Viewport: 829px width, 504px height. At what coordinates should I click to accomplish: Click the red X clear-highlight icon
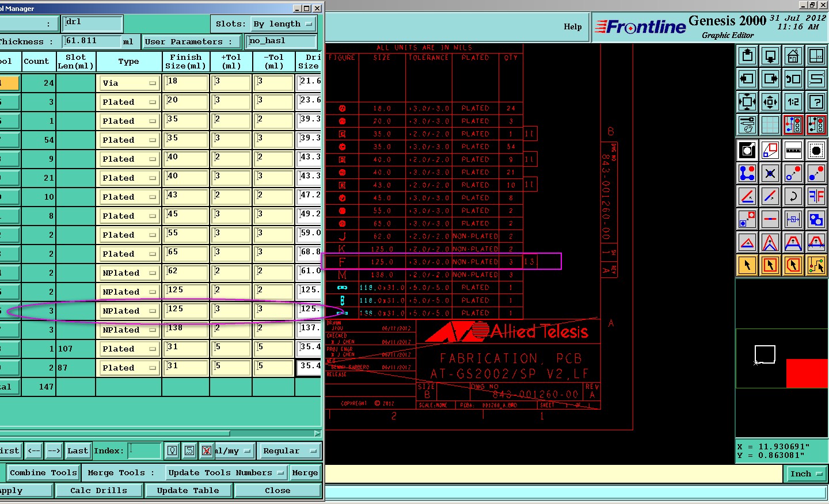pyautogui.click(x=207, y=450)
